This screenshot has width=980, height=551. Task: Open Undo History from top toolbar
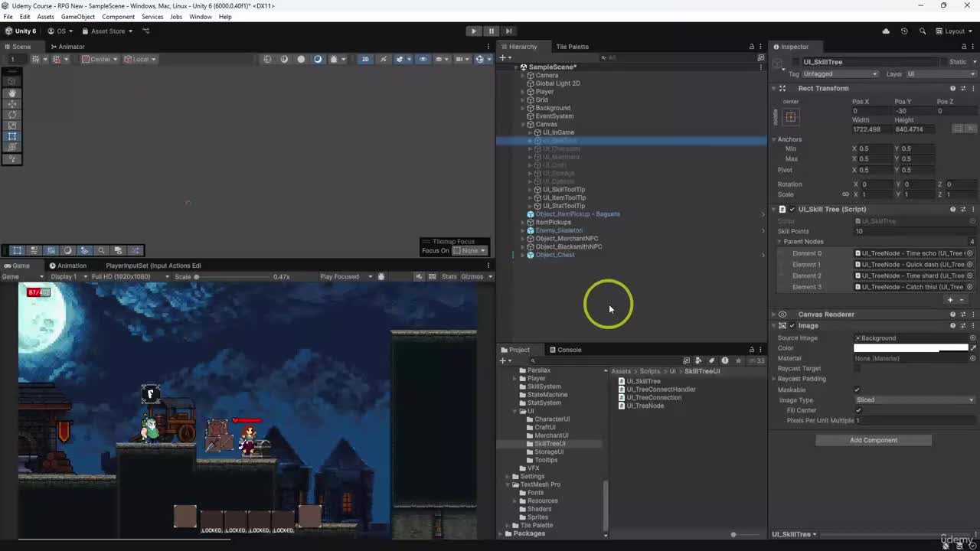pos(904,31)
